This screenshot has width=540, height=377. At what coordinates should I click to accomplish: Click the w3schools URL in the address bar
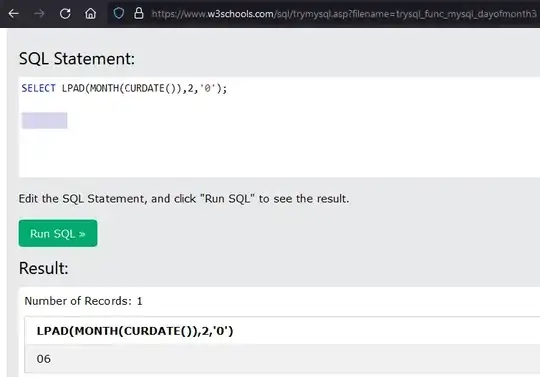tap(344, 14)
